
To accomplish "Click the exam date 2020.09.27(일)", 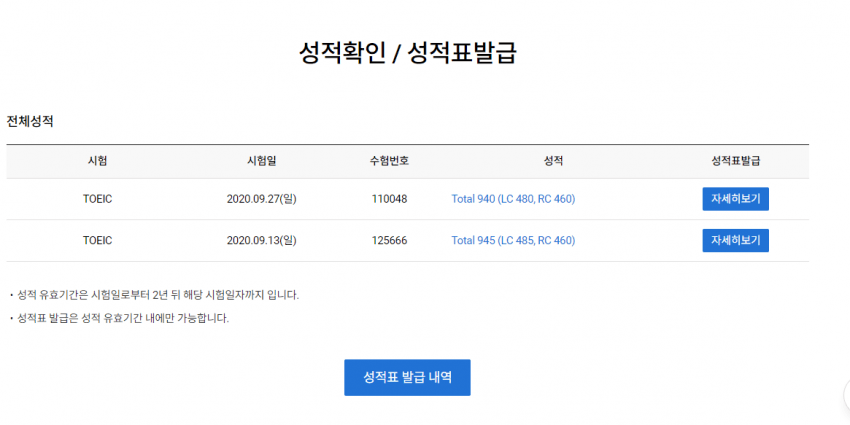I will click(x=262, y=199).
